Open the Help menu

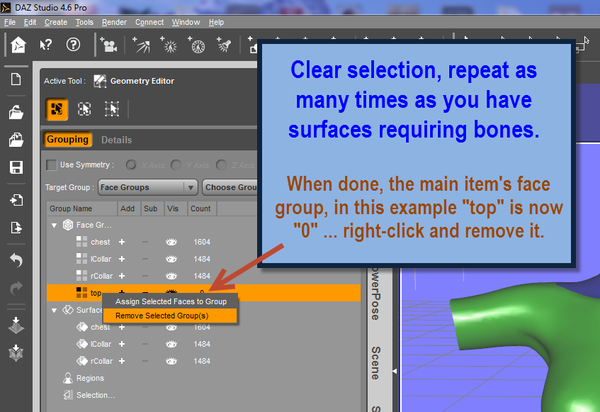pyautogui.click(x=216, y=22)
